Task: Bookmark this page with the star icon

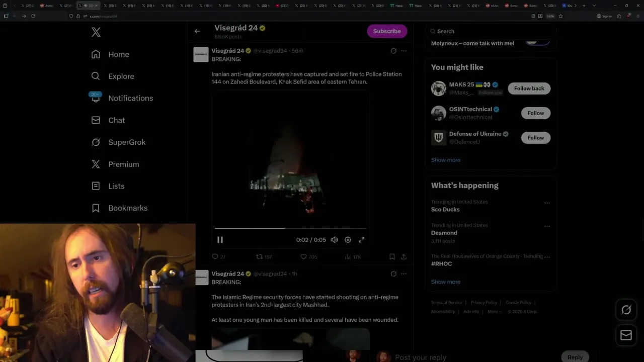Action: (560, 16)
